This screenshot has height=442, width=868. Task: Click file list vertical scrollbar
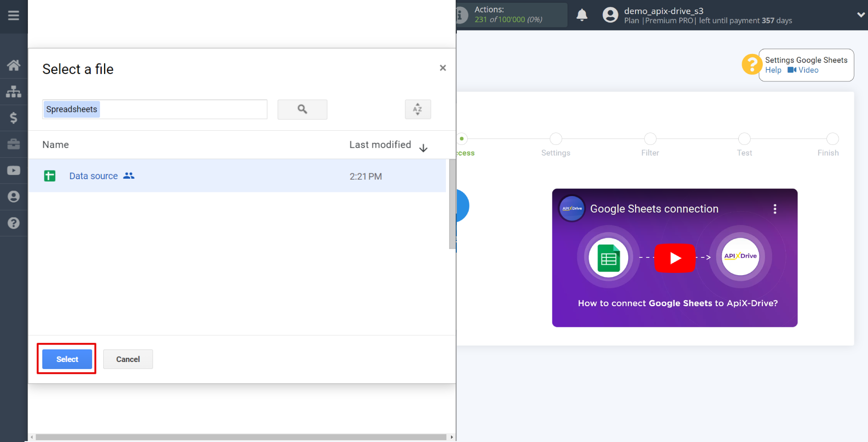coord(452,204)
